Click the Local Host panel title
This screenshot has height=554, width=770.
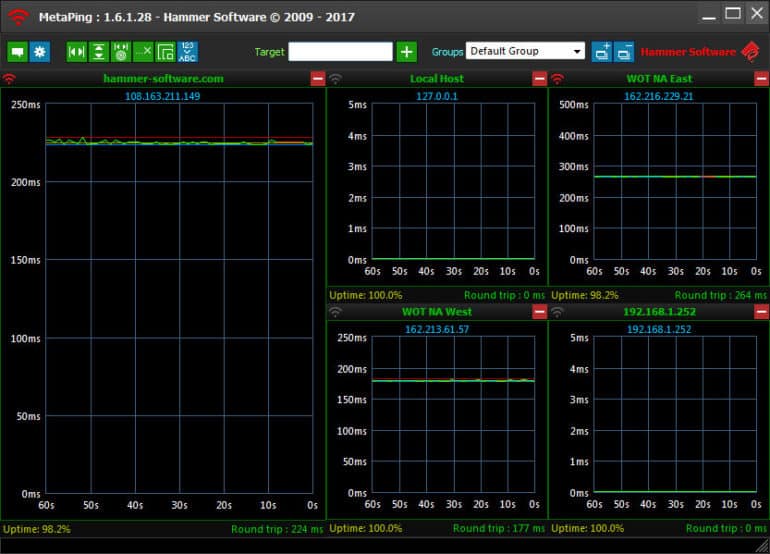437,79
